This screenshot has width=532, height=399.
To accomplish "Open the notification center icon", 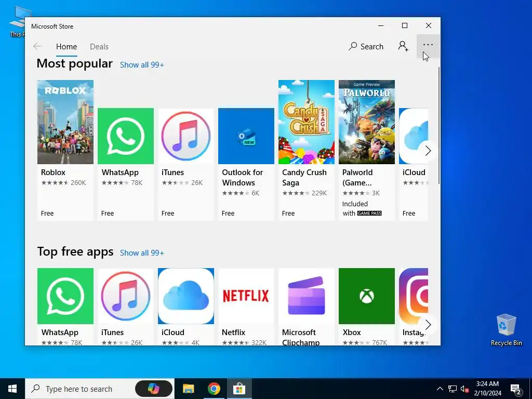I will click(x=516, y=389).
